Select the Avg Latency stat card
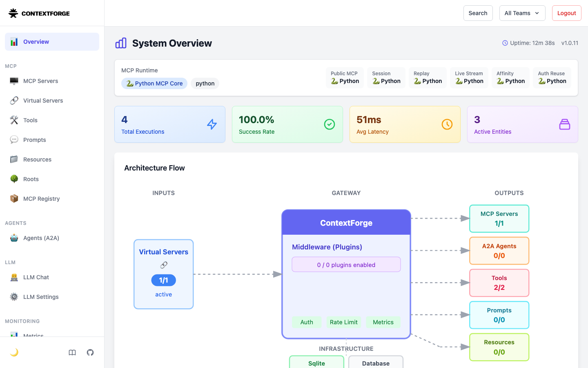 click(405, 124)
